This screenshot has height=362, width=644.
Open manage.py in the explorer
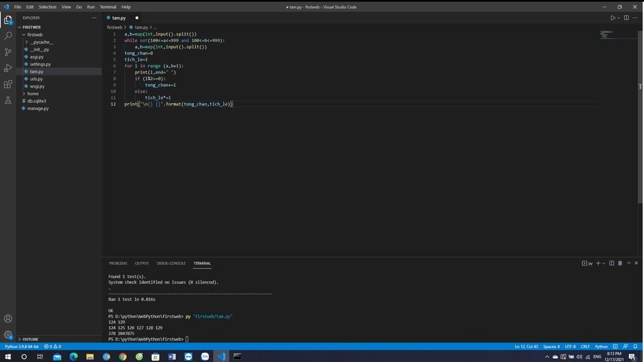coord(38,108)
